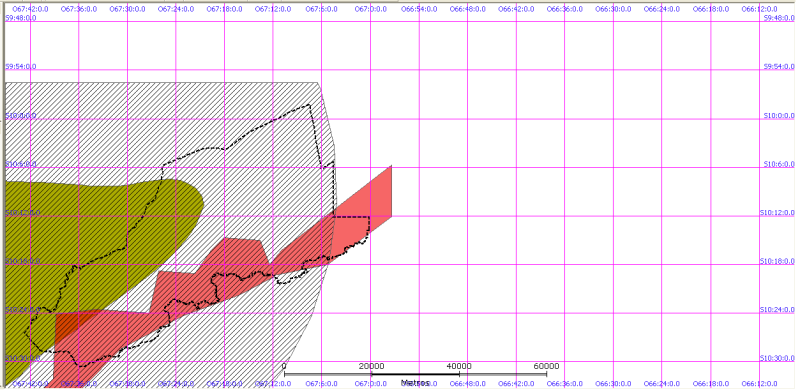
Task: Click the O66:12:0.0 bottom longitude label
Action: point(759,383)
